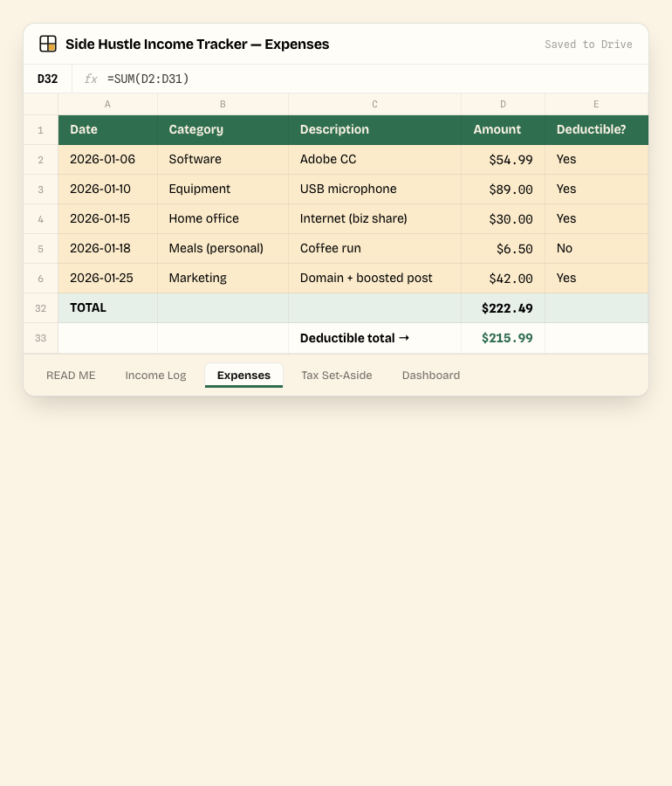
Task: Select the $30.00 amount cell
Action: click(x=503, y=219)
